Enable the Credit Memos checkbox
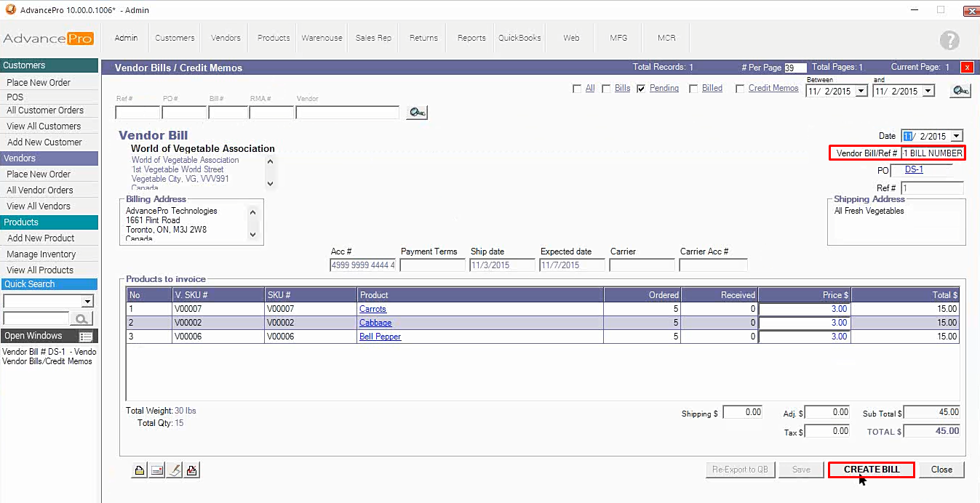Image resolution: width=980 pixels, height=503 pixels. pos(740,89)
